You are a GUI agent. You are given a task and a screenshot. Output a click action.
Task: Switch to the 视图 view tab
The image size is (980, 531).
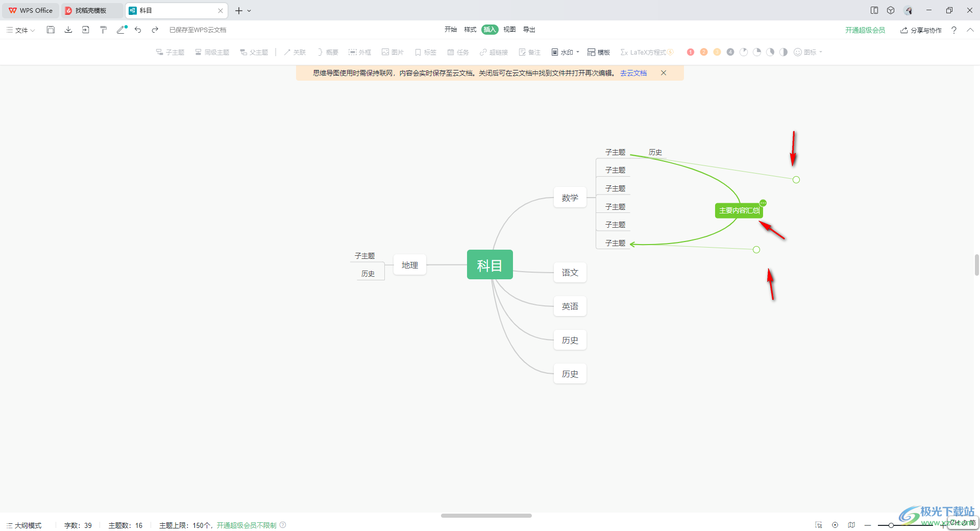509,30
